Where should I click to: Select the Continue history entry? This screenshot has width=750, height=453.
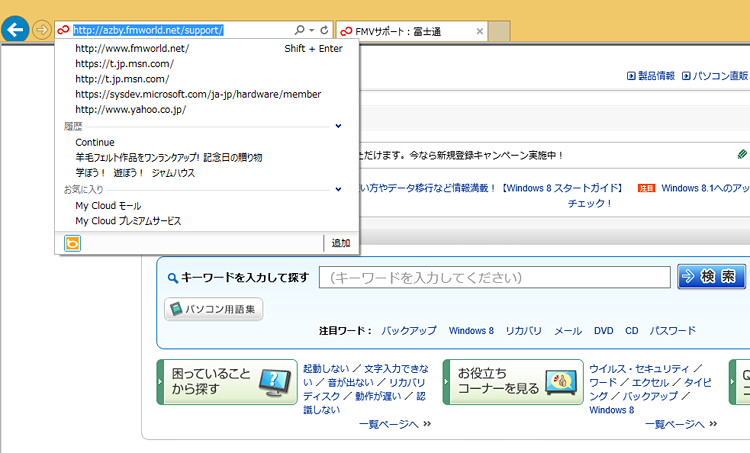95,143
